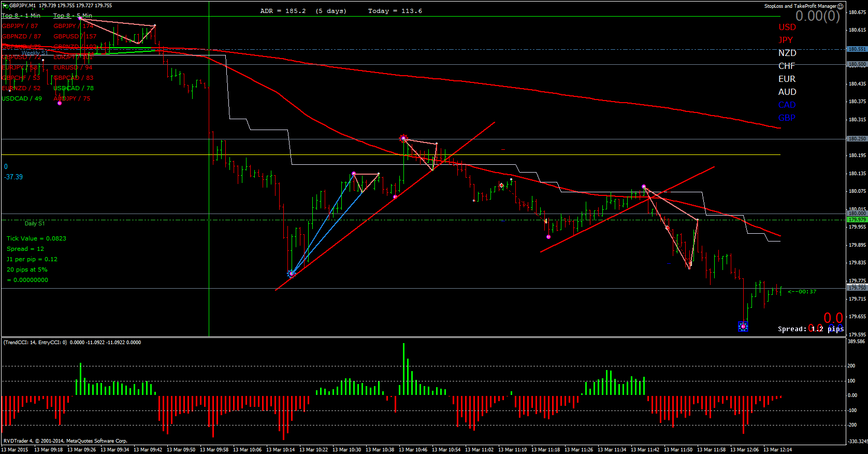This screenshot has height=454, width=868.
Task: Select the GBPNZD / 87 entry
Action: click(21, 36)
